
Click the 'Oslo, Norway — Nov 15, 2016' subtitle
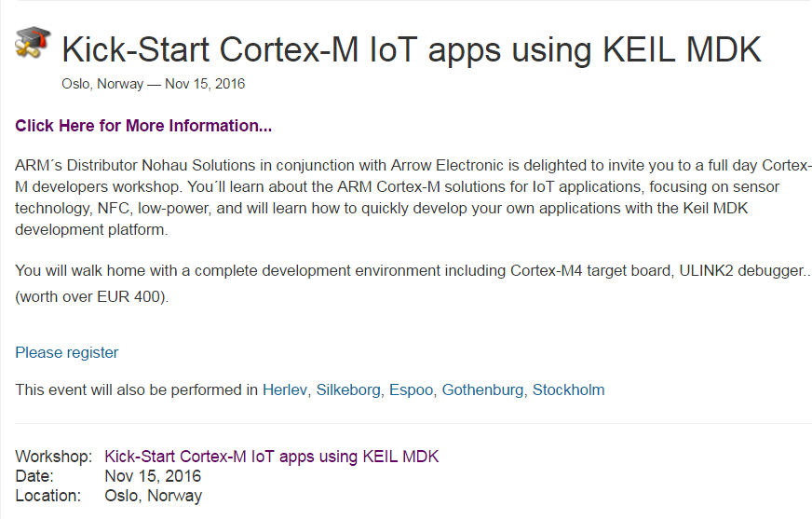click(154, 84)
